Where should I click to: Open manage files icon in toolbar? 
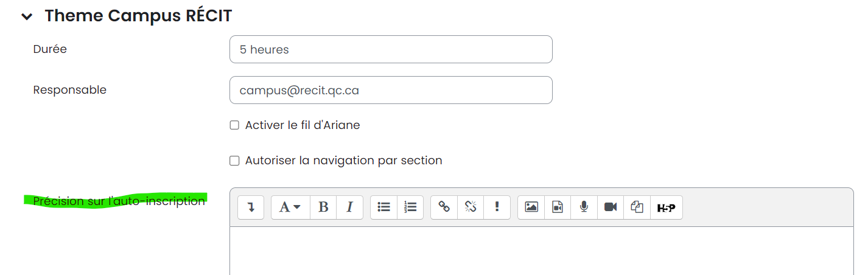coord(637,207)
